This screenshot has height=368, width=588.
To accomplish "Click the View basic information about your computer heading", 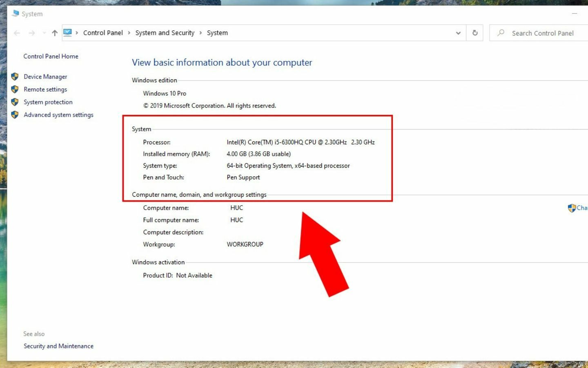I will coord(222,63).
